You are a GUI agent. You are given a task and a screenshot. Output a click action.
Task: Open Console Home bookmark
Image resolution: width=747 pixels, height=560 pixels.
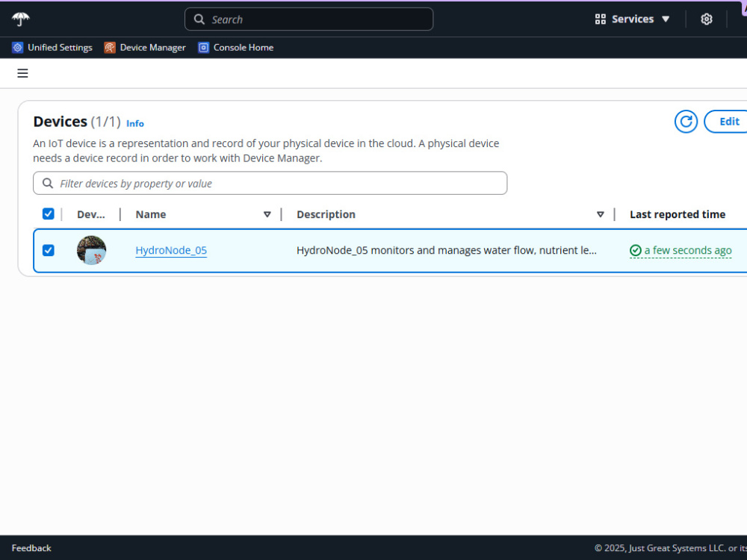(x=236, y=48)
